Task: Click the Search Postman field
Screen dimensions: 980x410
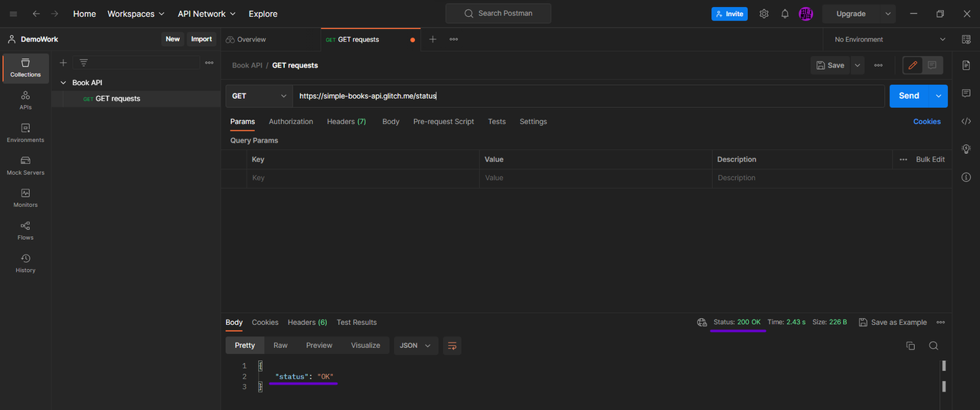Action: (498, 14)
